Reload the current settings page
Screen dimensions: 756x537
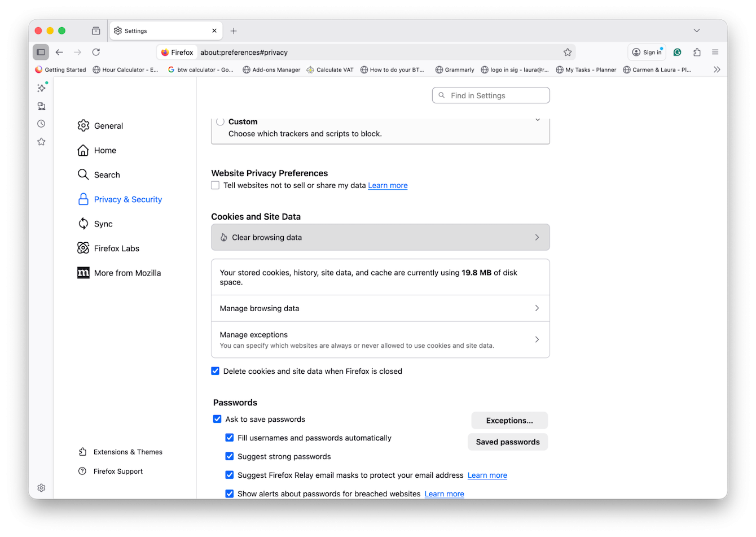pyautogui.click(x=96, y=52)
